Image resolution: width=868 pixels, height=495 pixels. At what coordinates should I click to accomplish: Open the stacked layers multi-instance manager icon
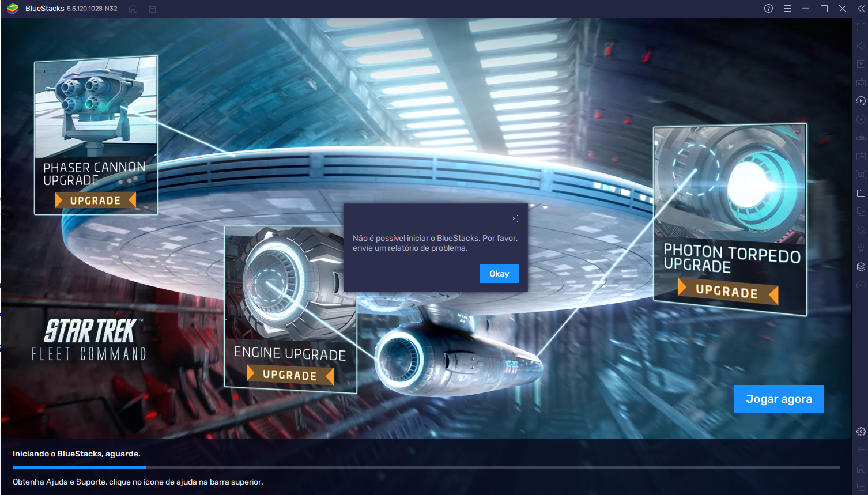(x=861, y=267)
